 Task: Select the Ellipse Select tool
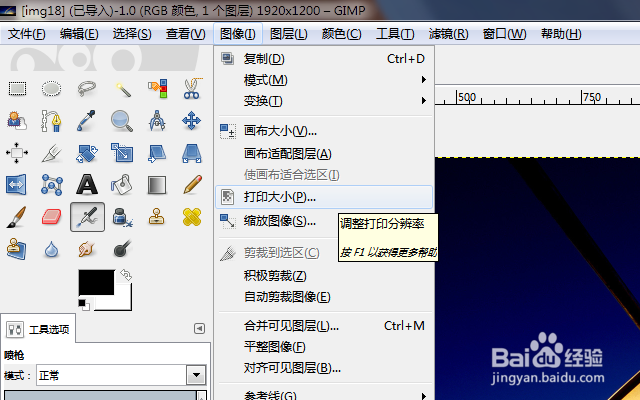(51, 89)
